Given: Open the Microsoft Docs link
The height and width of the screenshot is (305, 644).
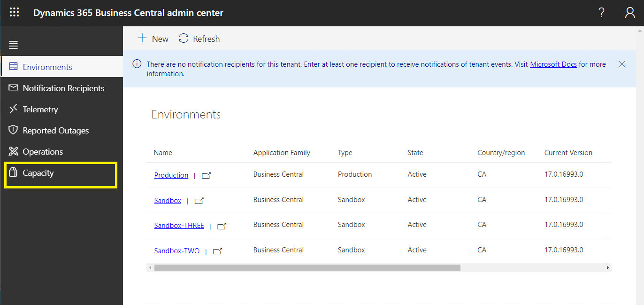Looking at the screenshot, I should pyautogui.click(x=553, y=64).
